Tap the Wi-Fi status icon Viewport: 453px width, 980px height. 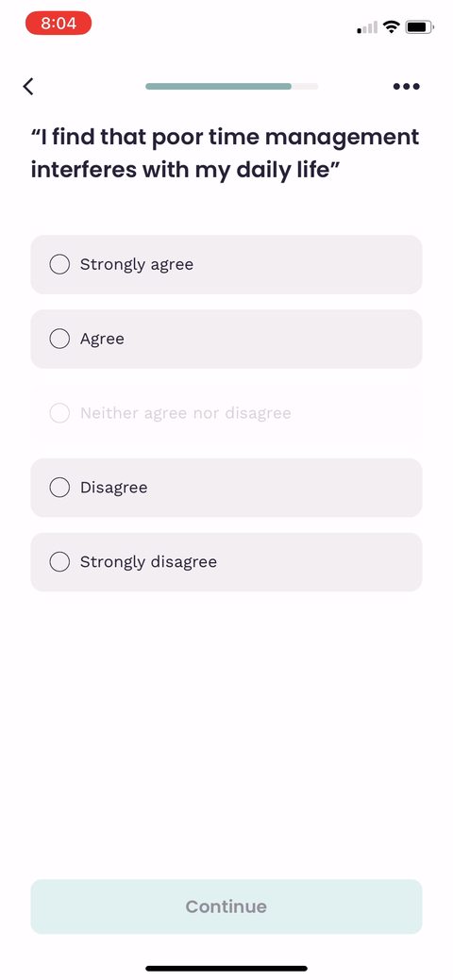point(392,26)
